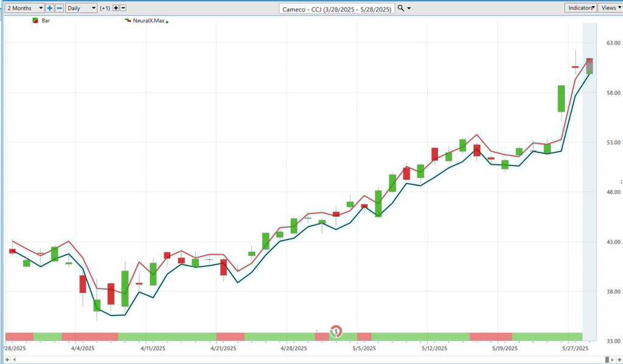The height and width of the screenshot is (364, 623).
Task: Click the Cameco - CCJ symbol field
Action: (337, 9)
